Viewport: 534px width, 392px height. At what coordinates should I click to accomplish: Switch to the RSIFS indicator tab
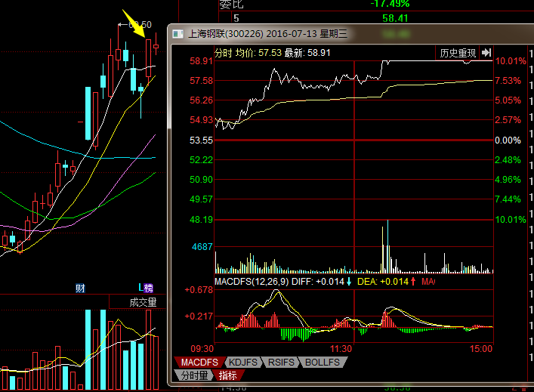[282, 363]
